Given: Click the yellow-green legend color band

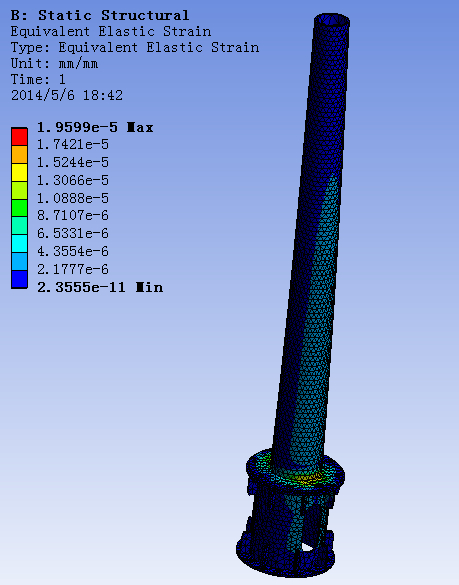Looking at the screenshot, I should (x=19, y=190).
